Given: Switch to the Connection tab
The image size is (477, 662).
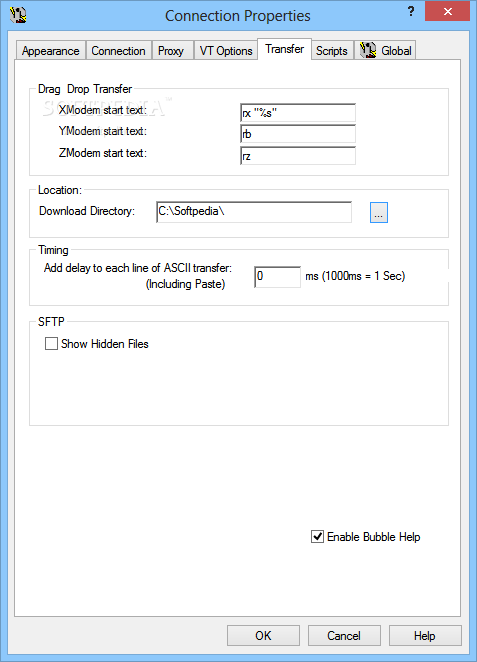Looking at the screenshot, I should point(119,51).
